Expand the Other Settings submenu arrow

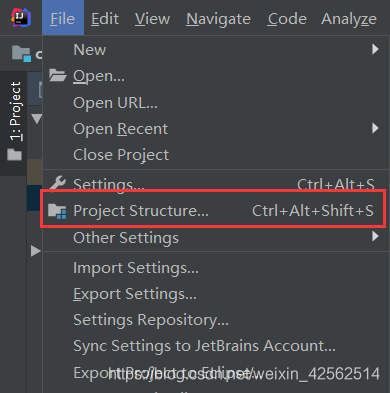click(375, 236)
